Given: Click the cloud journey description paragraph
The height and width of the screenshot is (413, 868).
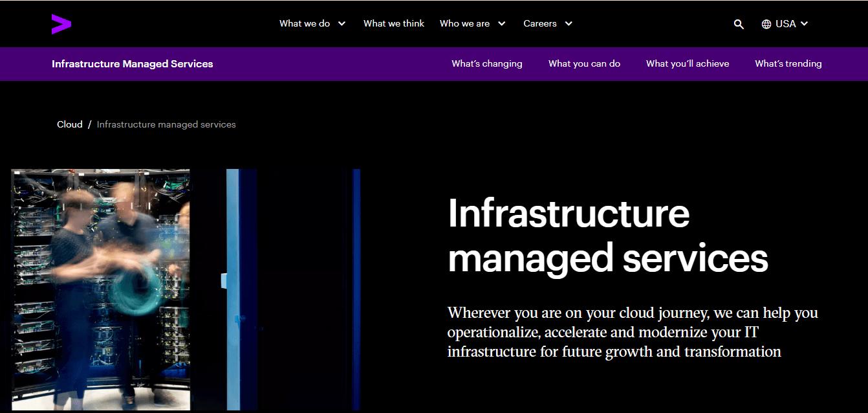Looking at the screenshot, I should tap(633, 332).
